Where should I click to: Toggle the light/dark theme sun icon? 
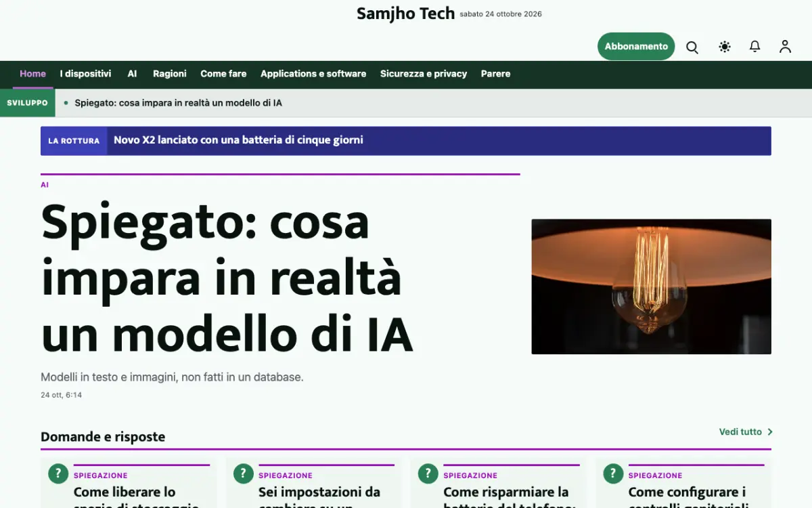tap(725, 47)
